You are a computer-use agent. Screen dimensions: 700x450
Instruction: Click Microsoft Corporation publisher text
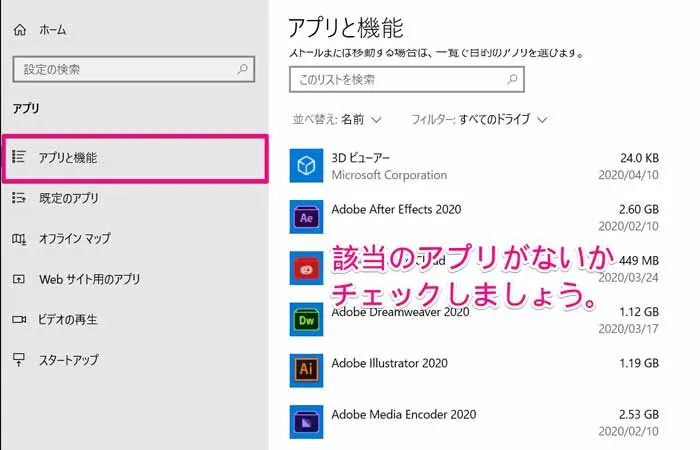coord(389,175)
